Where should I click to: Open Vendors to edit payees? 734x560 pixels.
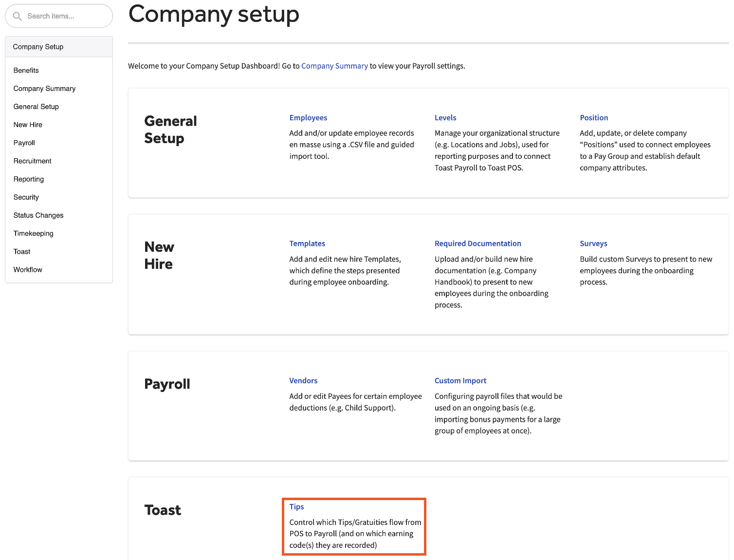tap(303, 380)
